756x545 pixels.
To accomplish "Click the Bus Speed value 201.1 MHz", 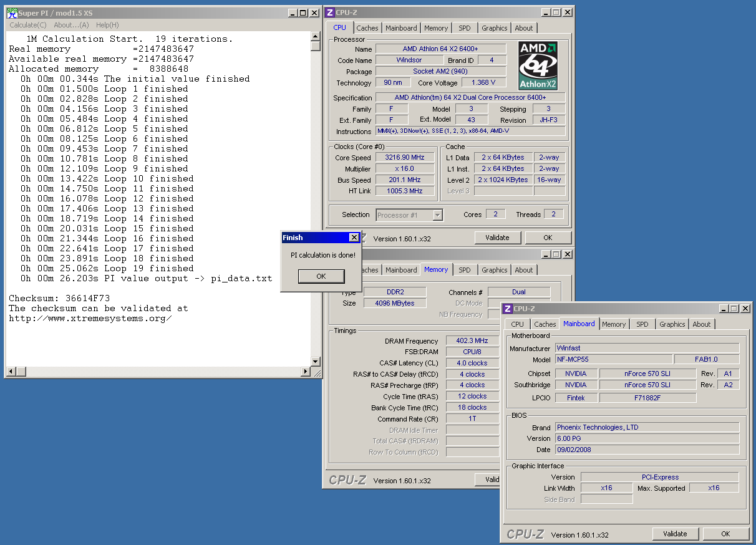I will click(x=405, y=180).
